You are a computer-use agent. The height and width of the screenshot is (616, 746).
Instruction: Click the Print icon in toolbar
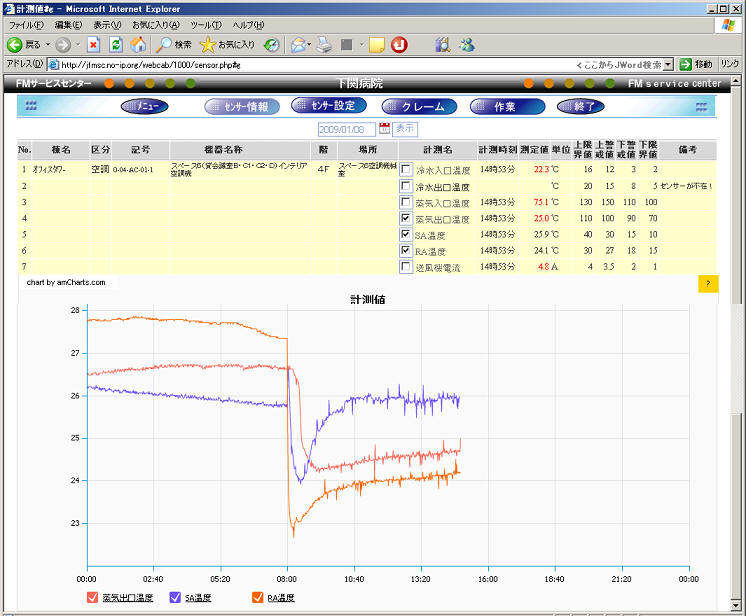point(324,45)
